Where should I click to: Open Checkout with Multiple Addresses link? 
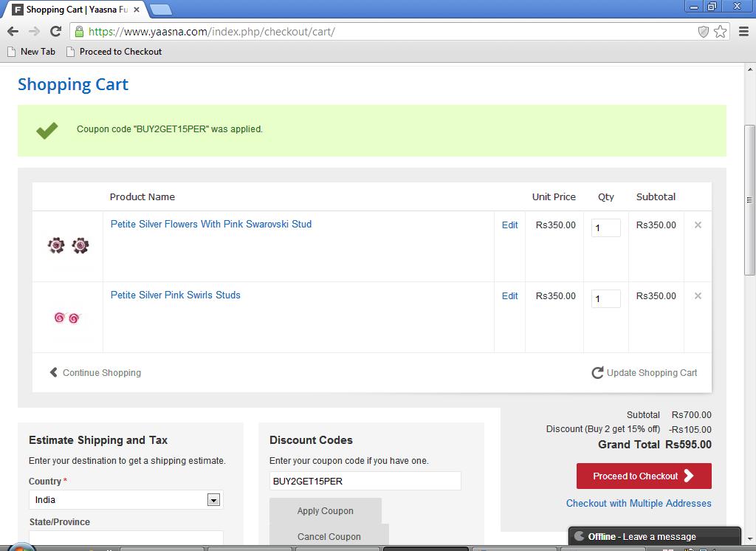coord(638,503)
